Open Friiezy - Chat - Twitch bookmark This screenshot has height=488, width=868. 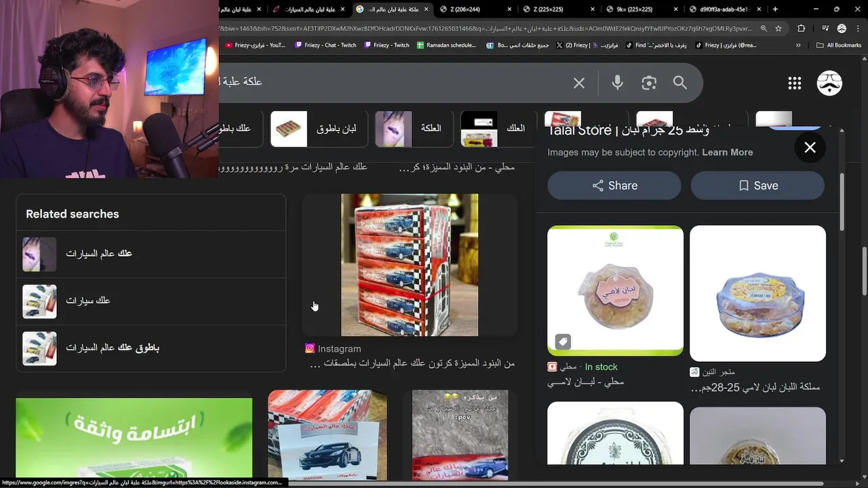point(325,45)
